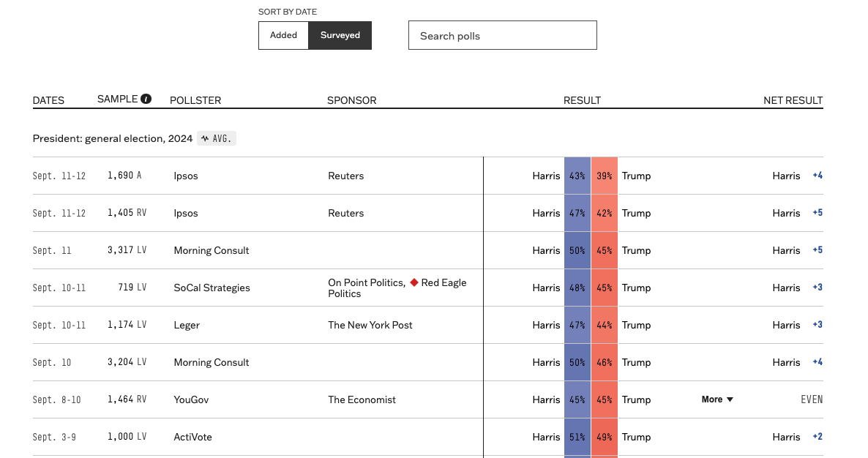Click Morning Consult in the Sept. 11 row
This screenshot has width=868, height=458.
[211, 250]
